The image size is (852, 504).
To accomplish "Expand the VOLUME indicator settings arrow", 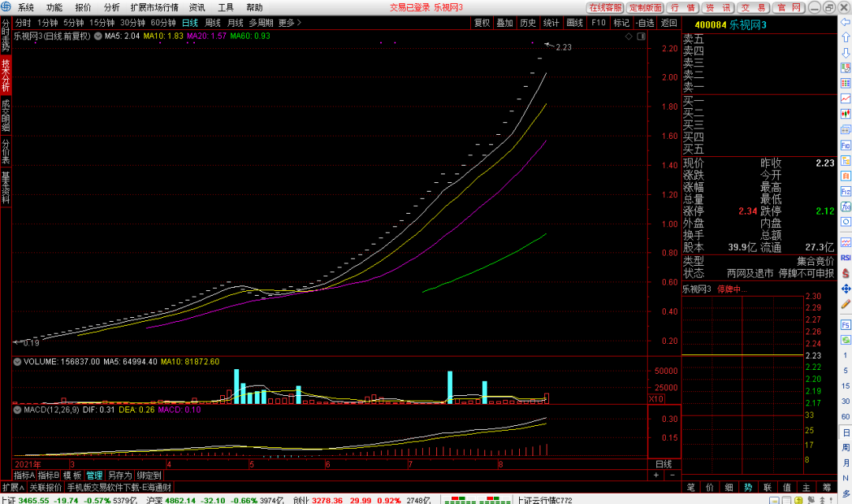I will click(17, 362).
